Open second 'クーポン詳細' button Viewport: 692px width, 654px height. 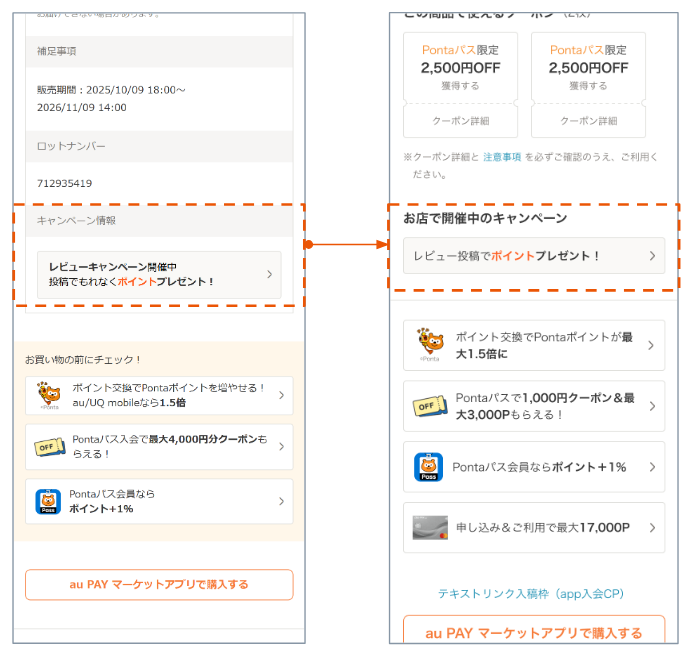[588, 121]
